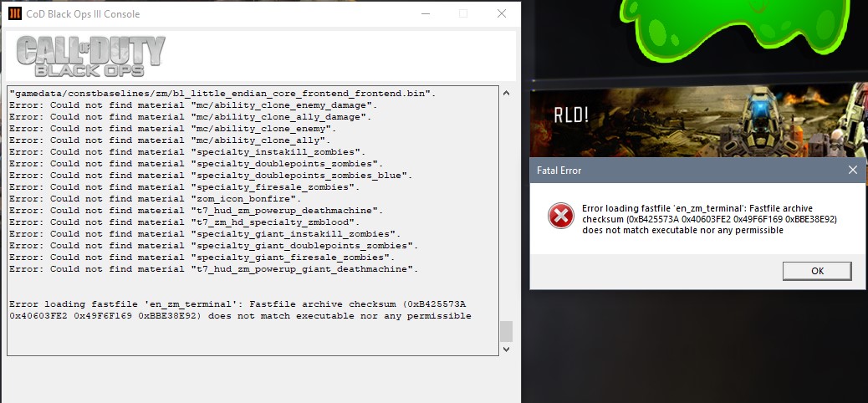Click the "RLD!" text on the banner
The height and width of the screenshot is (403, 868).
pyautogui.click(x=571, y=115)
